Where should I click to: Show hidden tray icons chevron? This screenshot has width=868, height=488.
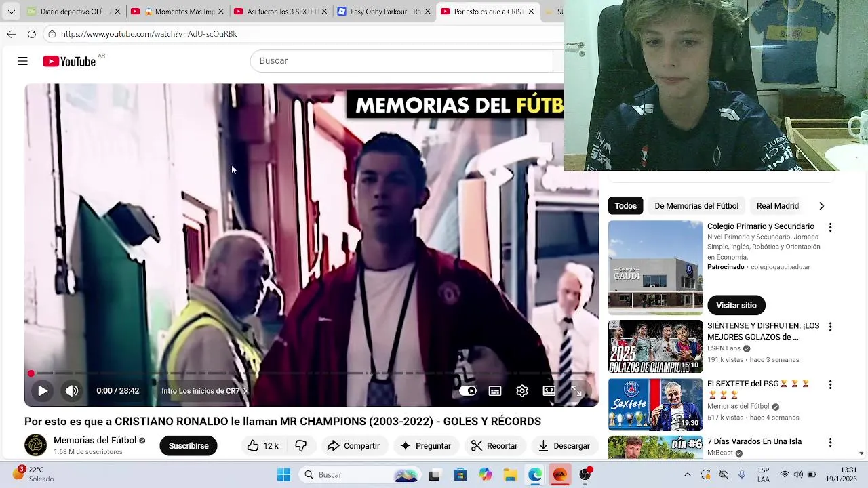pos(688,475)
